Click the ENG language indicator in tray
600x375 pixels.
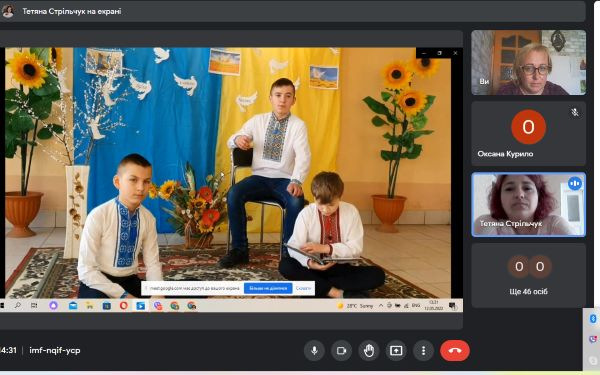coord(416,305)
